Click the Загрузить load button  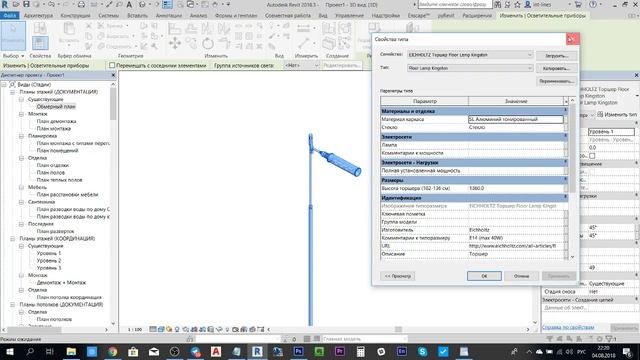(556, 56)
